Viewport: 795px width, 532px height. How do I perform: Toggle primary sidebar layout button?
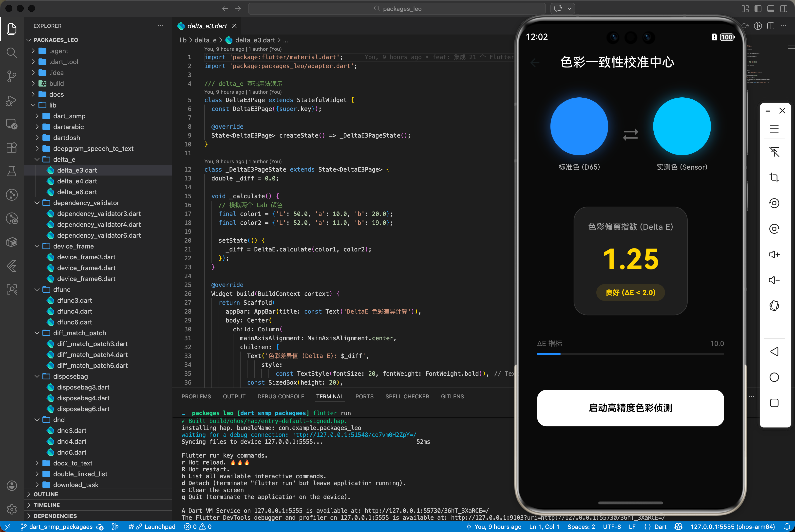click(x=758, y=8)
